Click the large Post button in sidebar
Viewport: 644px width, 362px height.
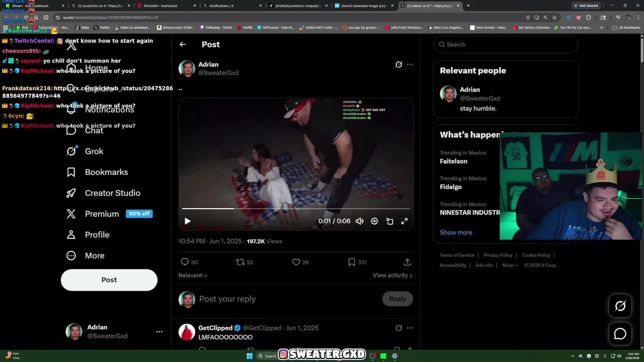(109, 280)
